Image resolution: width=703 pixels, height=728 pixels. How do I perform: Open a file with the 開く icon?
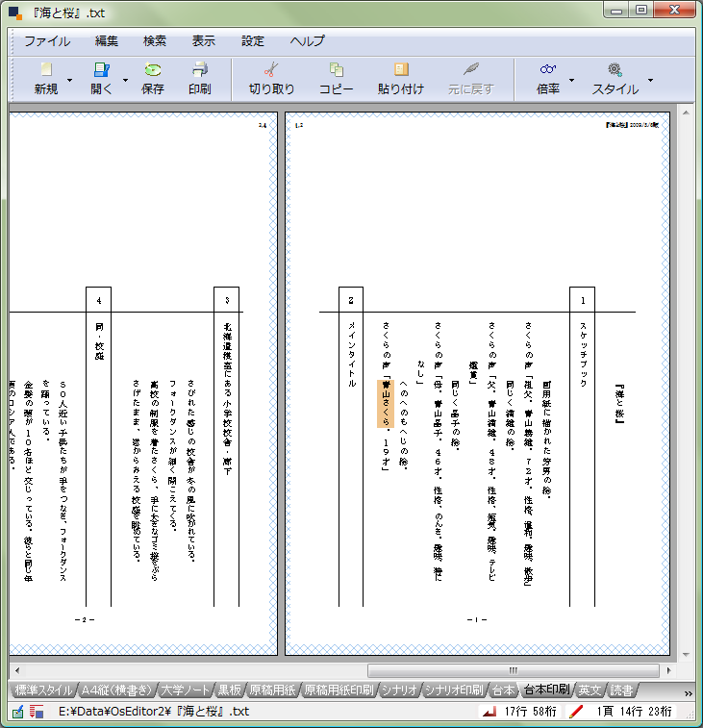(101, 69)
